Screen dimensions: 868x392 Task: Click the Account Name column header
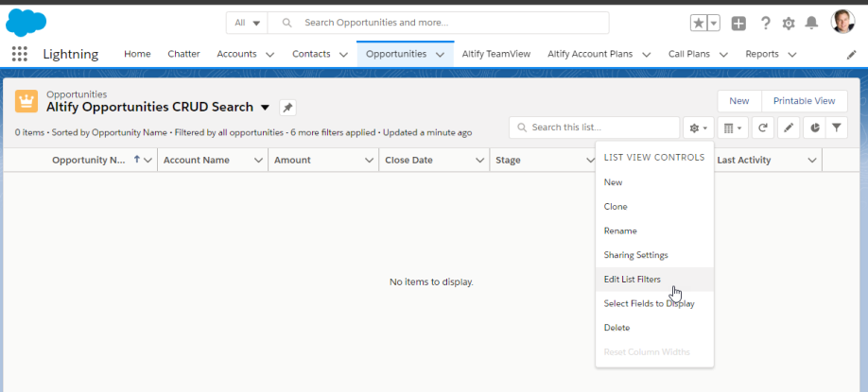point(197,161)
